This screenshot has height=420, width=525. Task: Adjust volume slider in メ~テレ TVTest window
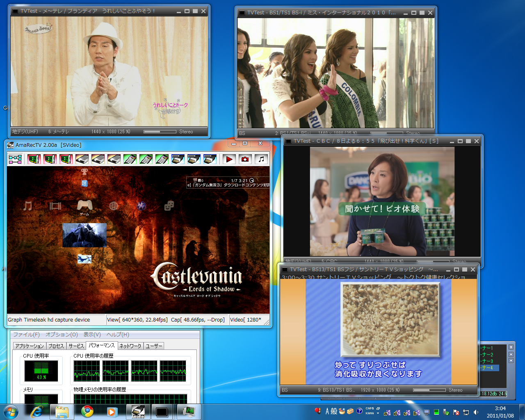(160, 132)
